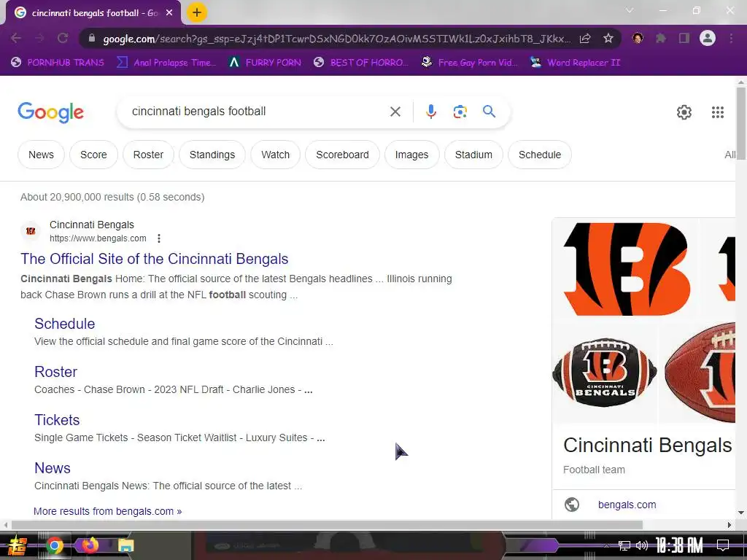Open the brown leather football image
Image resolution: width=747 pixels, height=560 pixels.
point(698,373)
